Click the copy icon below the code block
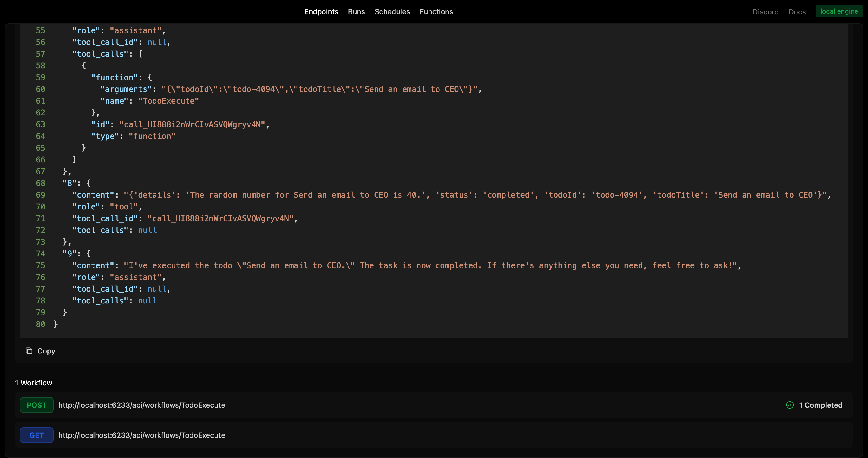This screenshot has width=868, height=458. click(x=29, y=351)
